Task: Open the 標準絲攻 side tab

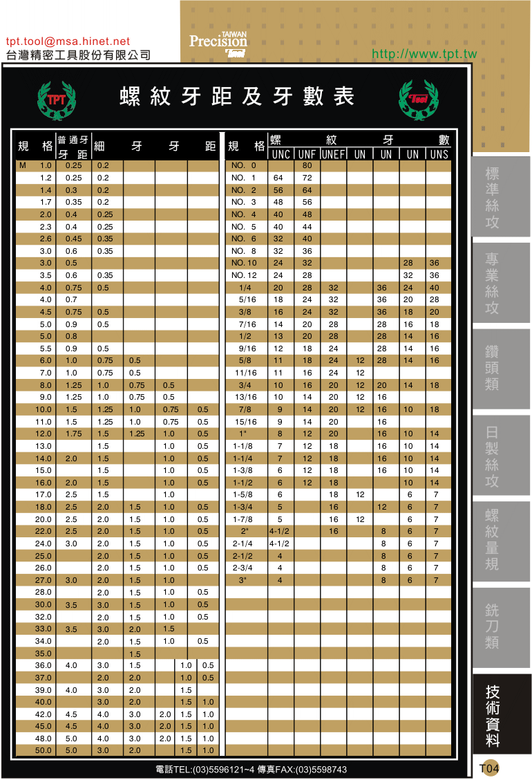Action: [501, 197]
